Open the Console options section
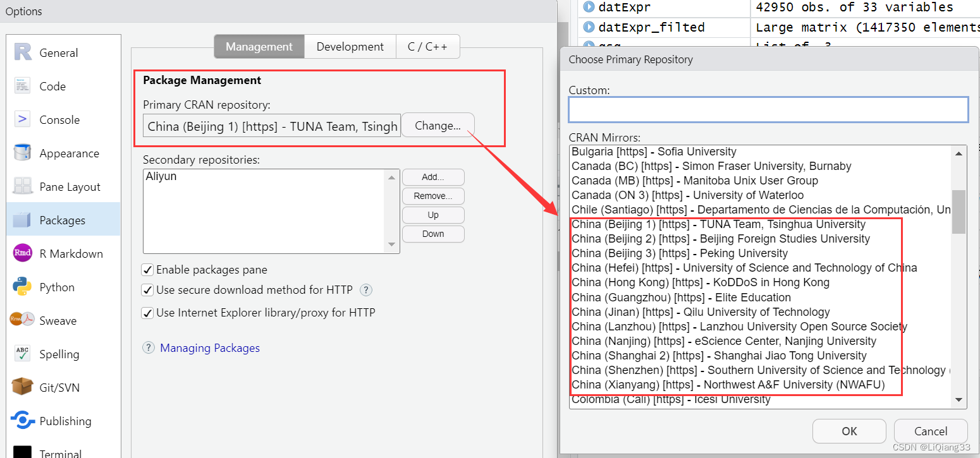This screenshot has width=980, height=458. click(63, 120)
